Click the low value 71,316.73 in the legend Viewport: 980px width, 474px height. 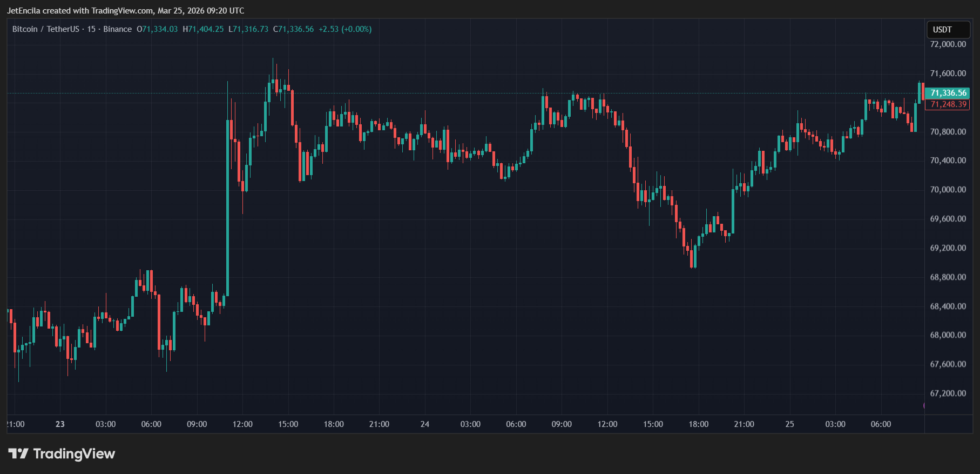click(x=251, y=29)
